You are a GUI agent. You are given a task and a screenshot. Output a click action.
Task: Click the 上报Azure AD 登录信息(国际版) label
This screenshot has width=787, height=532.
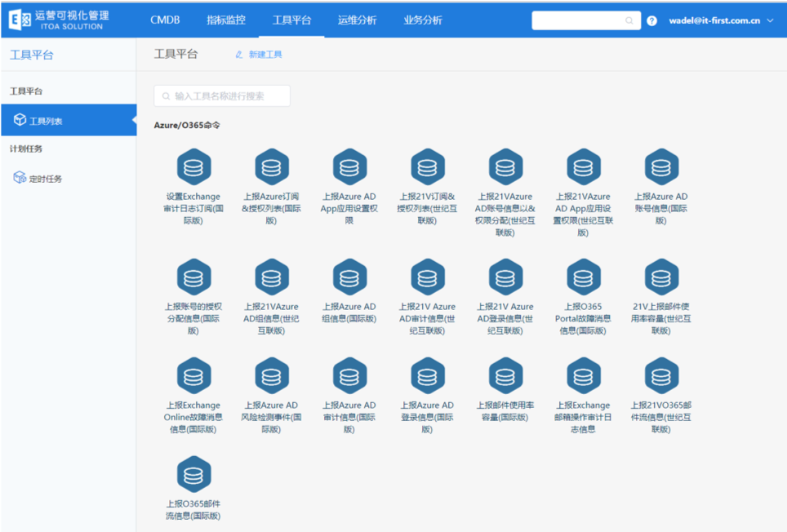click(x=427, y=417)
